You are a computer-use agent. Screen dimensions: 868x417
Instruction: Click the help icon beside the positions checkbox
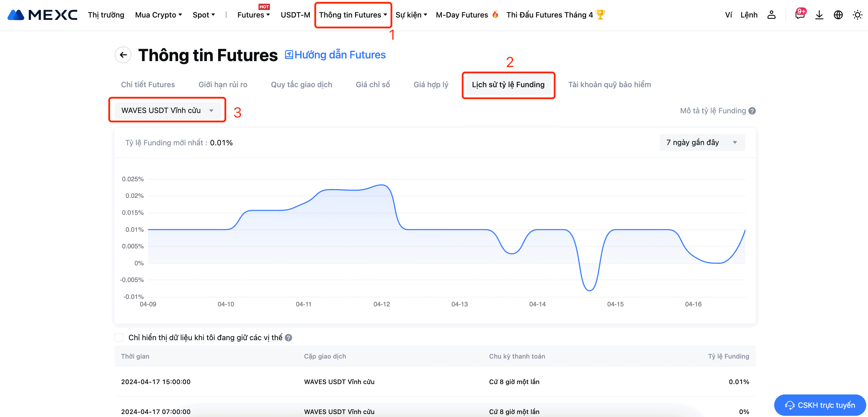[x=289, y=338]
